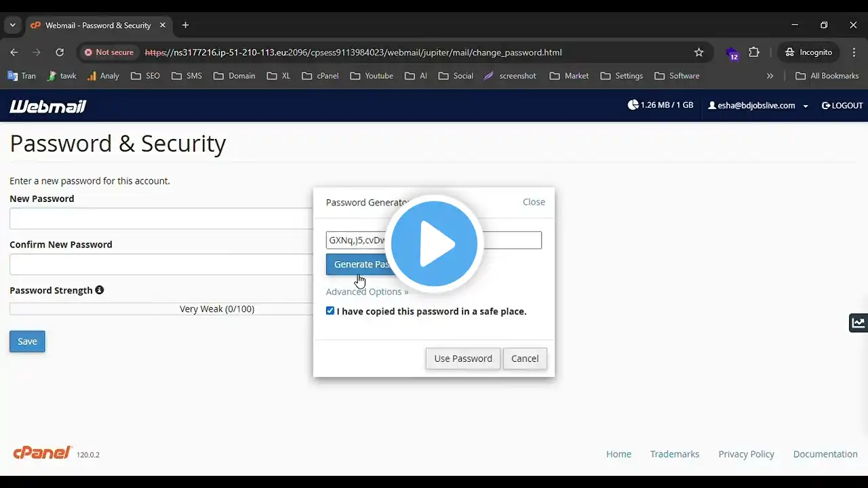Open the purple extension icon with badge 12
The image size is (868, 488).
click(732, 53)
